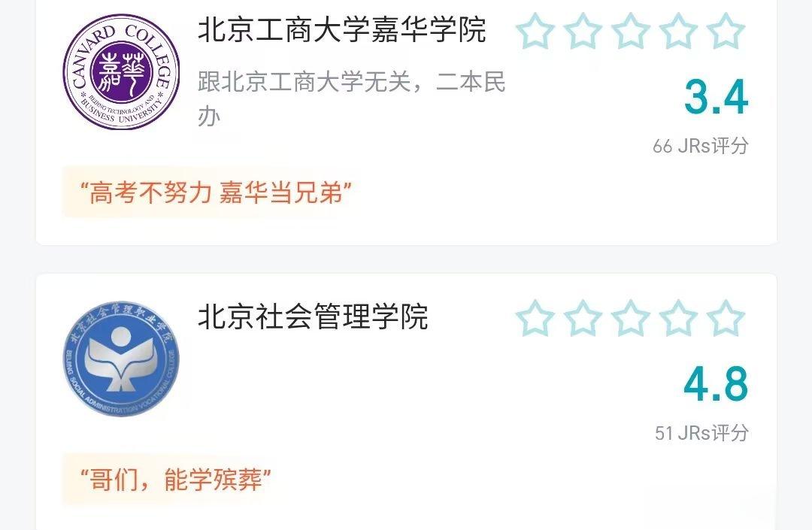This screenshot has width=812, height=530.
Task: Rate 北京社会管理学院 five stars
Action: [726, 318]
